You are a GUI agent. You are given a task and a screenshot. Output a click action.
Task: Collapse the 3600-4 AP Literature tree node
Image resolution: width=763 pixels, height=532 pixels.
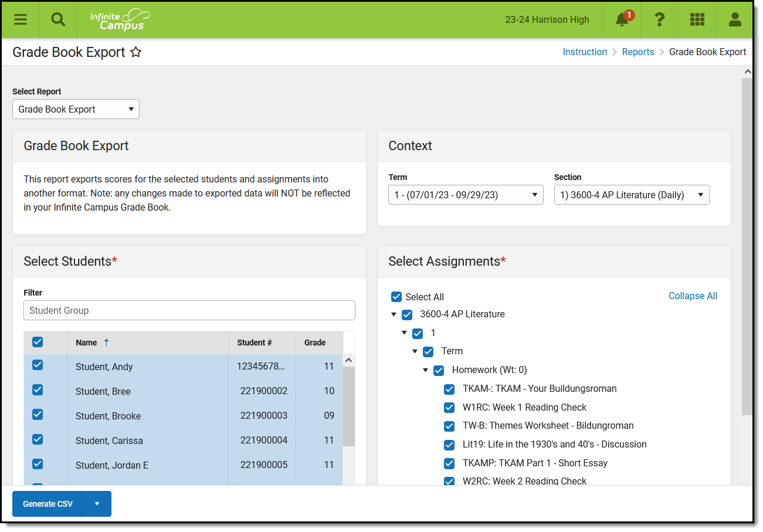coord(394,314)
